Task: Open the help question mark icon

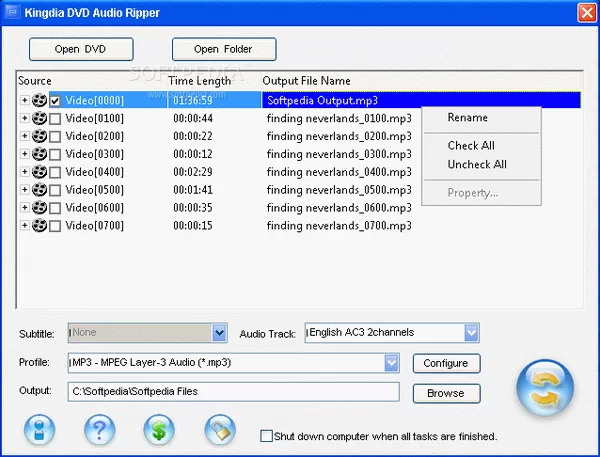Action: [99, 430]
